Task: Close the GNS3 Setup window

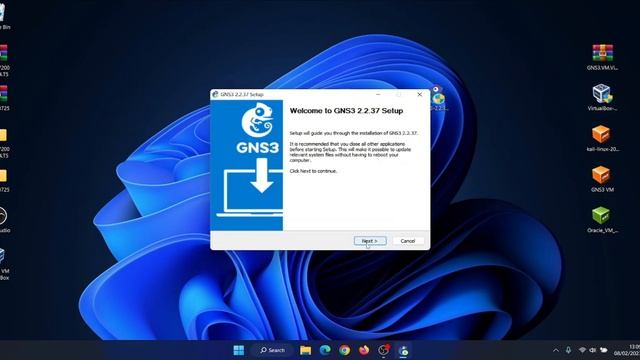Action: 420,94
